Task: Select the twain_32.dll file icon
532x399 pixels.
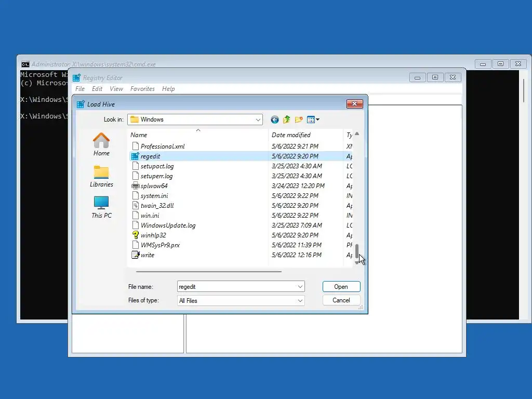Action: point(135,206)
